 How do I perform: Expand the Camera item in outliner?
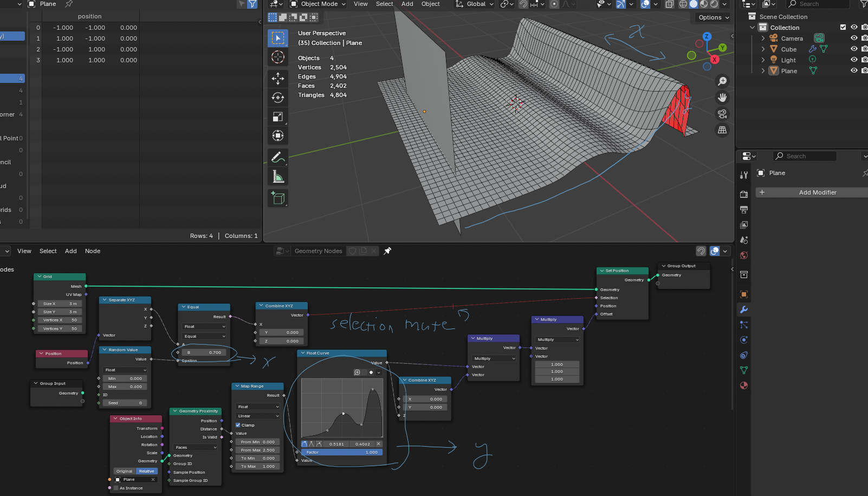pos(763,38)
